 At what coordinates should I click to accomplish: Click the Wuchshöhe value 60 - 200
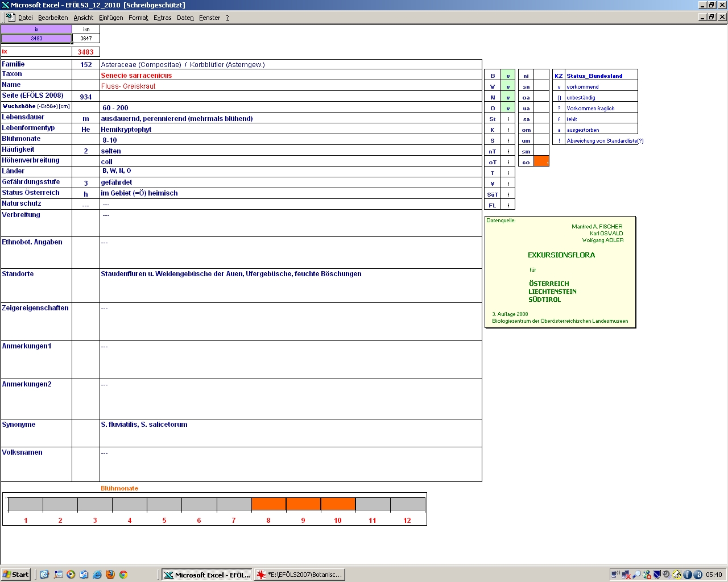click(x=115, y=108)
